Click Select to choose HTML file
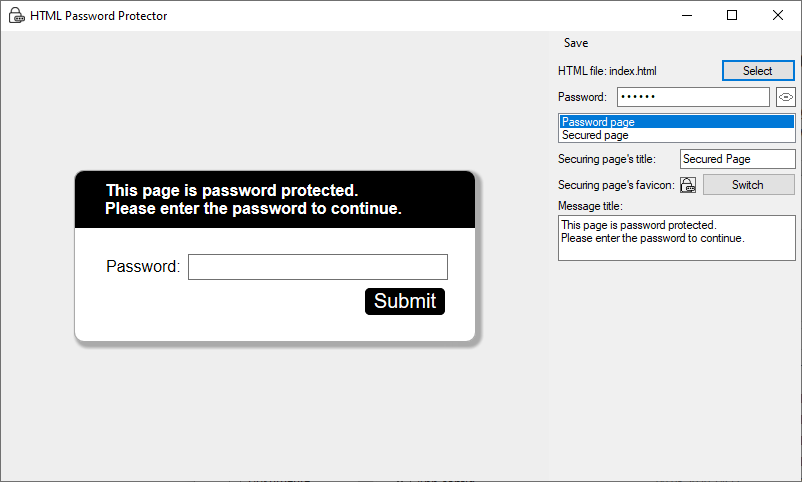 click(x=758, y=71)
